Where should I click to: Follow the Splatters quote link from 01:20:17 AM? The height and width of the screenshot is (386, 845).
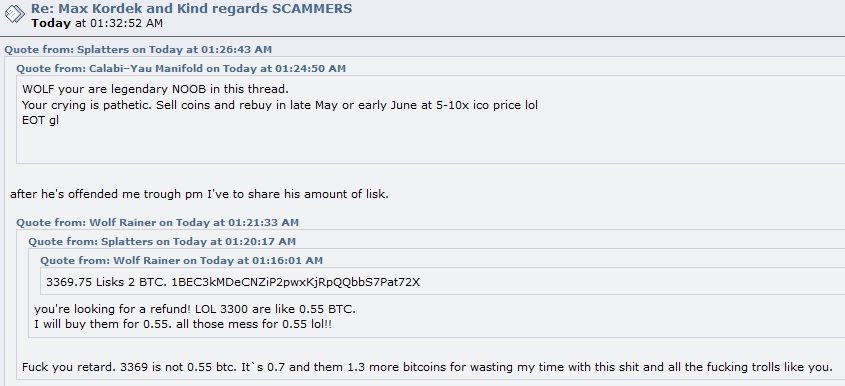pyautogui.click(x=162, y=242)
